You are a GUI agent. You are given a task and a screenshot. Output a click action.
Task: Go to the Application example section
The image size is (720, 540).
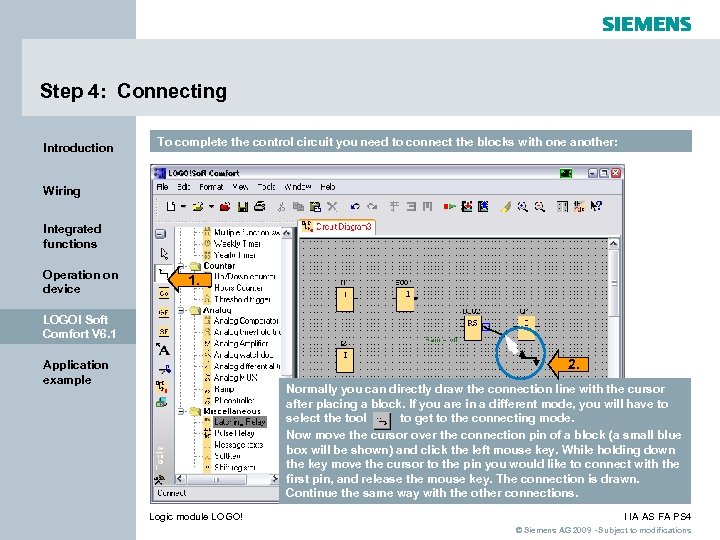pos(76,372)
